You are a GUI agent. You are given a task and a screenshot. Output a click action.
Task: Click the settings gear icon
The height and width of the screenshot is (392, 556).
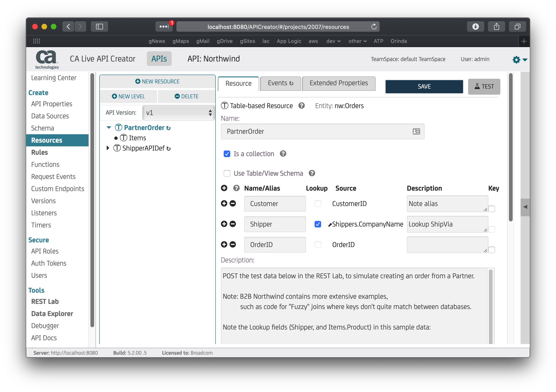point(516,60)
